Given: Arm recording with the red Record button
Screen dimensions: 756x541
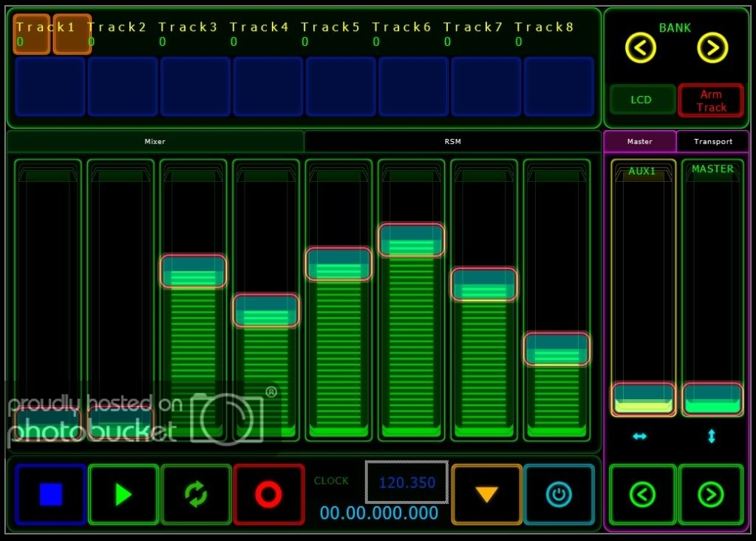Looking at the screenshot, I should 268,494.
